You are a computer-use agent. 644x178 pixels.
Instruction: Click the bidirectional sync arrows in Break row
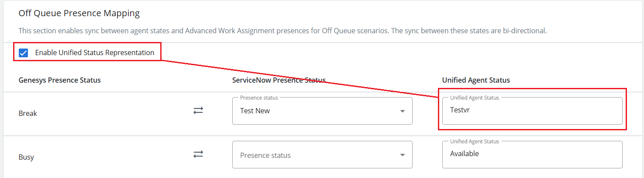198,111
